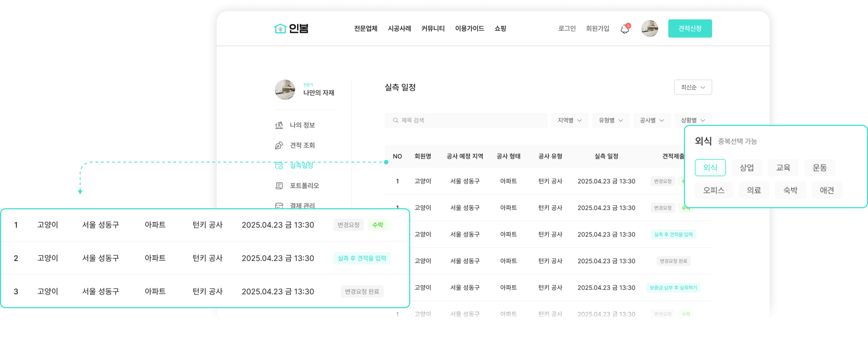Click the 로그인 link
Viewport: 868px width, 338px height.
(x=567, y=28)
